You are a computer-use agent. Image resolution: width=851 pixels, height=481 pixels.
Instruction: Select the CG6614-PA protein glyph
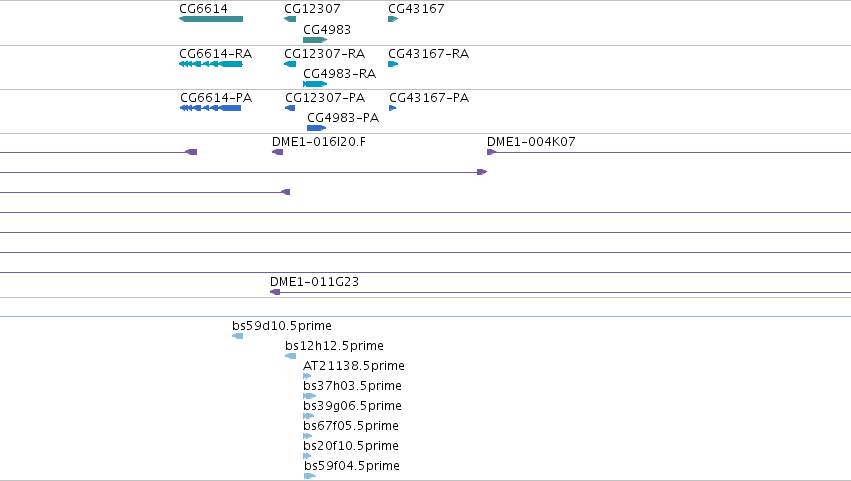point(211,108)
